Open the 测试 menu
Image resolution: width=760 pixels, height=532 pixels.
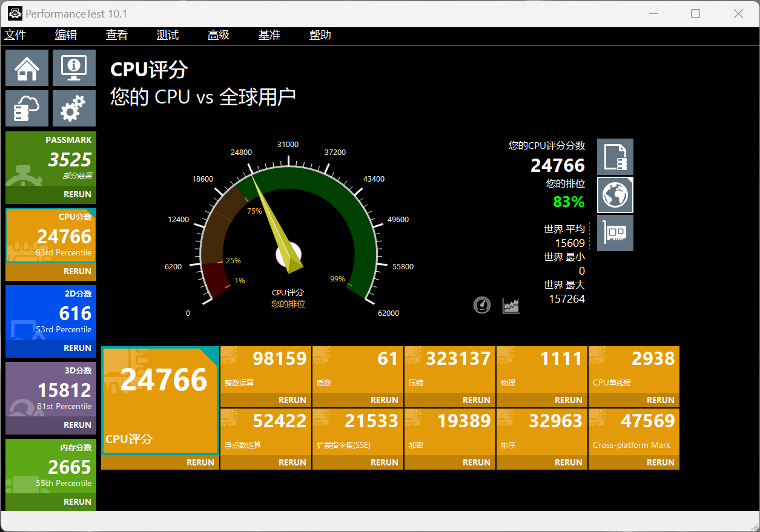[x=168, y=35]
